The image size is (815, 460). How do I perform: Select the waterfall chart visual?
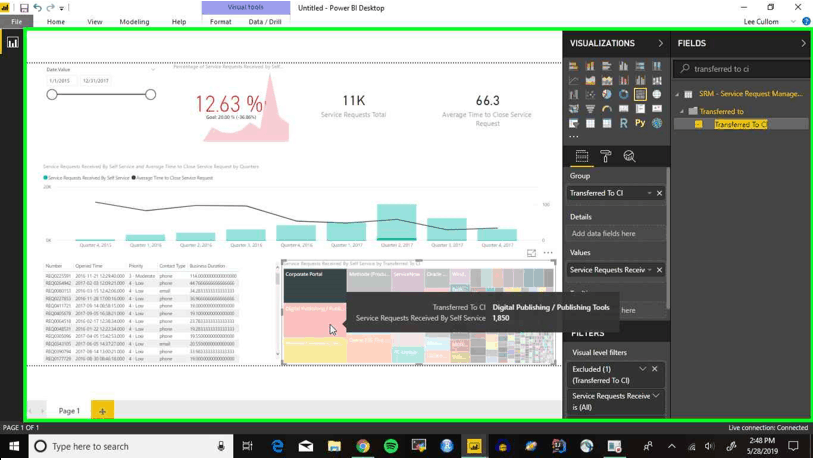pyautogui.click(x=573, y=95)
